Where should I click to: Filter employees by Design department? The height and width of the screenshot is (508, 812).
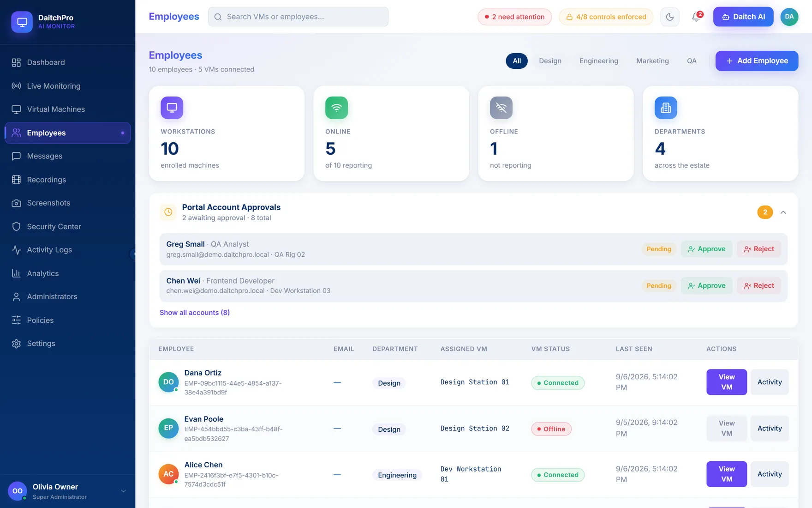click(x=550, y=61)
